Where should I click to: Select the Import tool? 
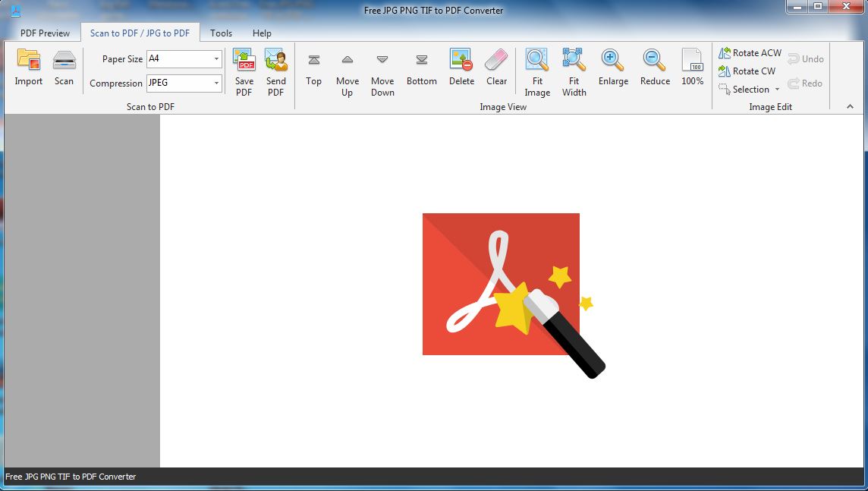tap(27, 68)
